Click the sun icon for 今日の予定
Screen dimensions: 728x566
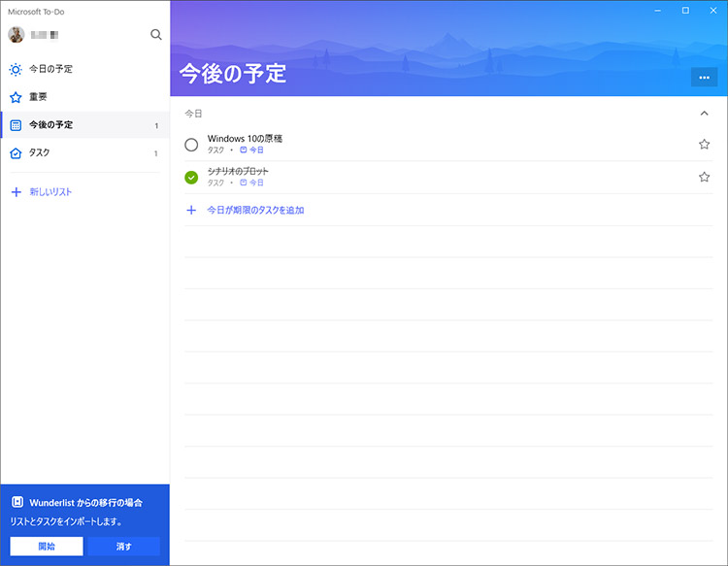tap(16, 70)
